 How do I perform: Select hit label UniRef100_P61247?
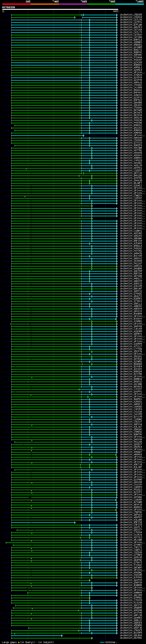pos(131,263)
